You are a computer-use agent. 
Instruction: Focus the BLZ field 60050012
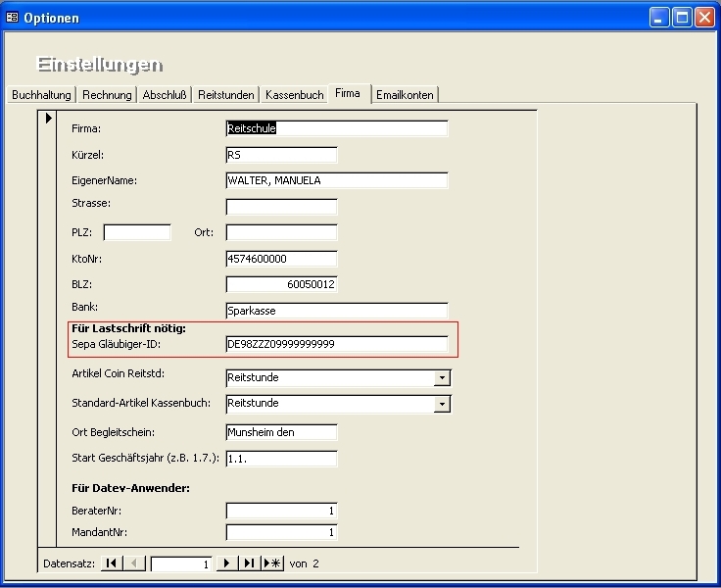point(281,284)
